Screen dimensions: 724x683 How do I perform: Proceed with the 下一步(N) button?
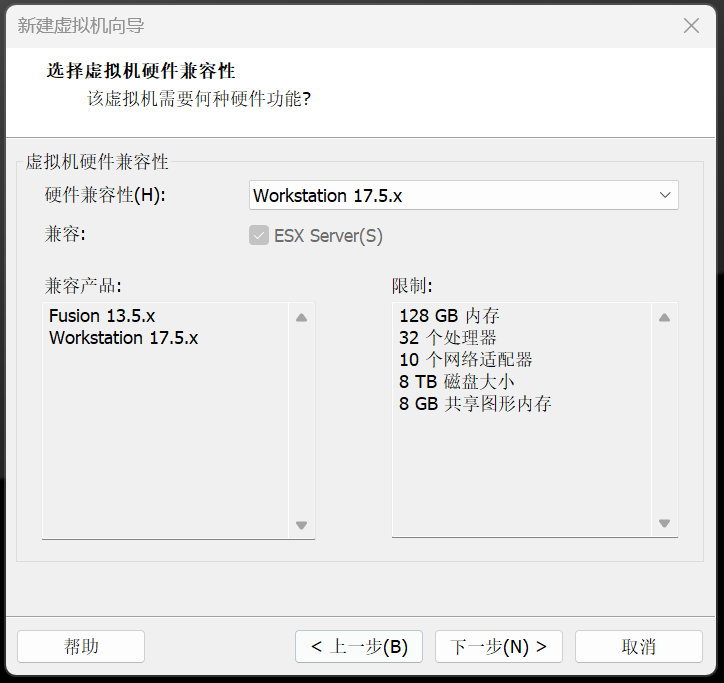tap(499, 646)
